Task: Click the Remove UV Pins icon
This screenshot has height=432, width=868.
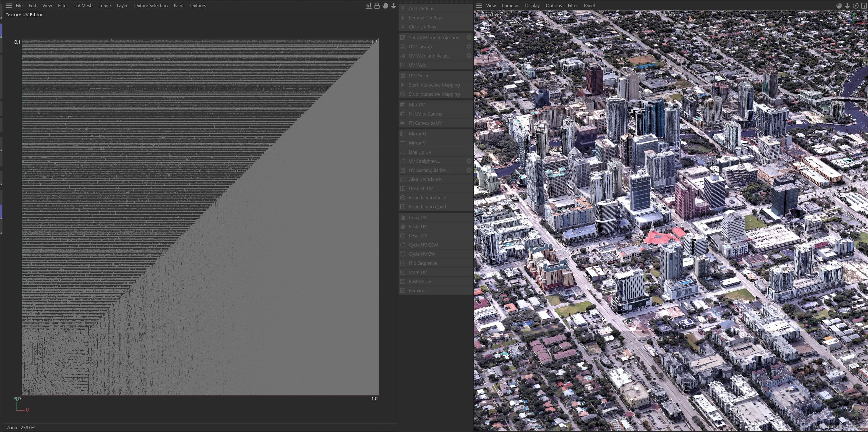Action: (x=403, y=17)
